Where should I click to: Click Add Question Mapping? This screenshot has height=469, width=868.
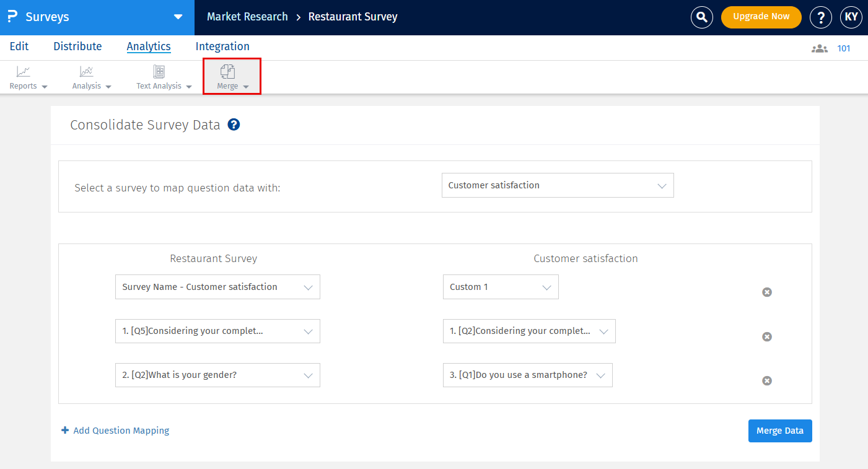[115, 430]
